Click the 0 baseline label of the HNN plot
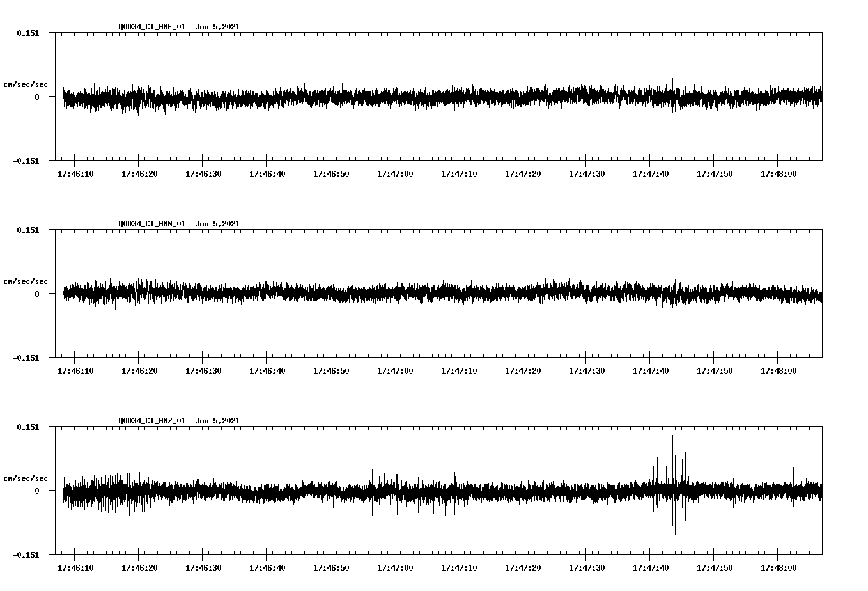Screen dimensions: 868x591 coord(37,294)
